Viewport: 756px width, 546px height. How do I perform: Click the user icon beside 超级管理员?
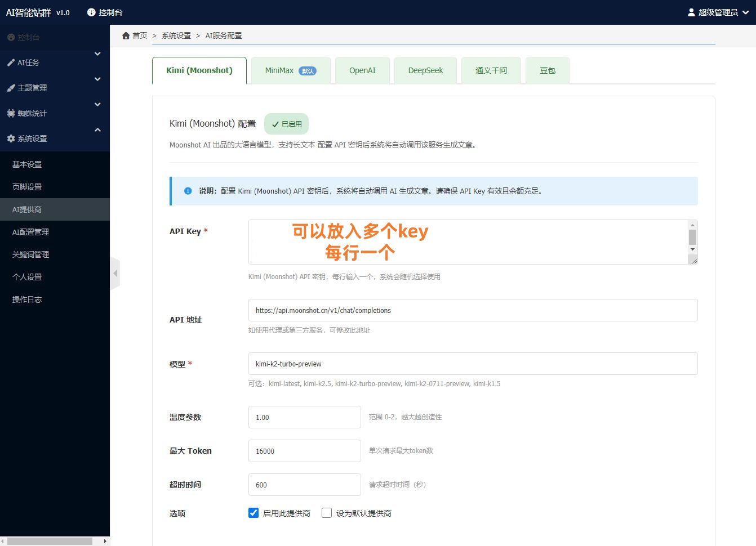pyautogui.click(x=691, y=12)
